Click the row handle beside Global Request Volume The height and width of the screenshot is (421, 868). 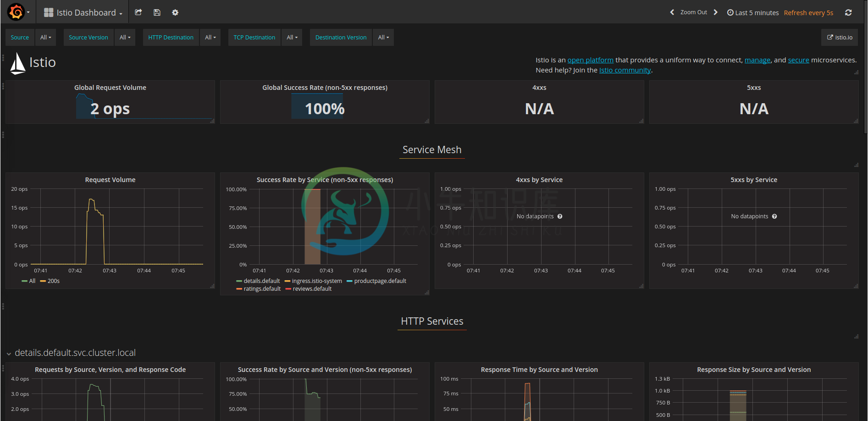pyautogui.click(x=3, y=86)
